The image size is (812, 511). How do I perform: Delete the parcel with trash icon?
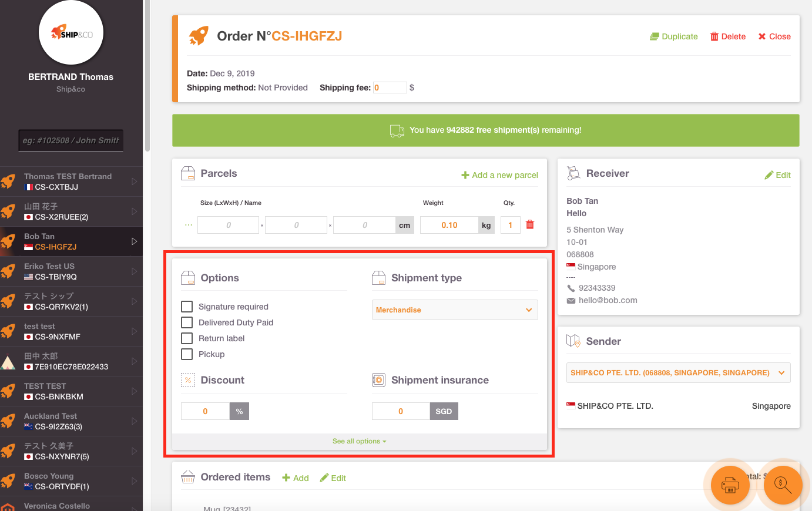tap(530, 224)
